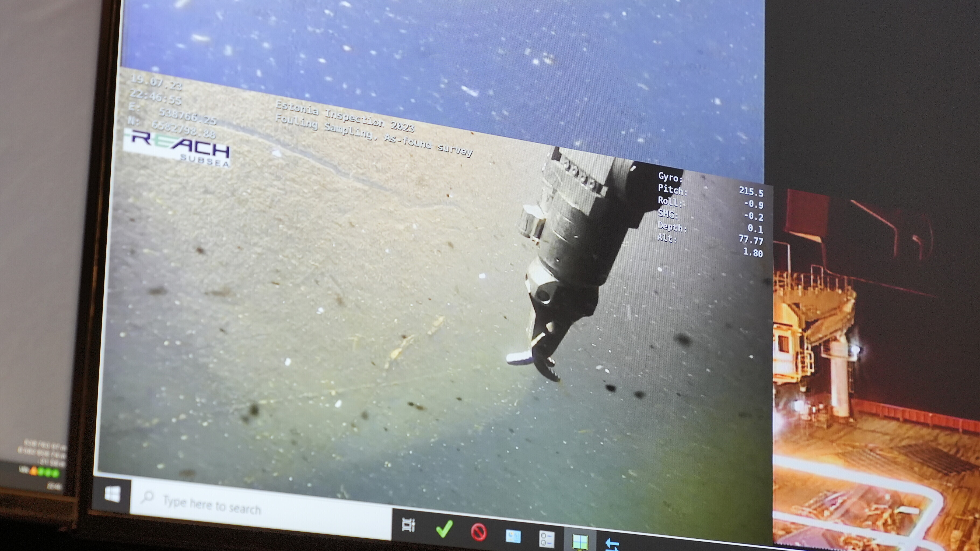Open the Windows Start menu
The image size is (980, 551).
tap(112, 495)
